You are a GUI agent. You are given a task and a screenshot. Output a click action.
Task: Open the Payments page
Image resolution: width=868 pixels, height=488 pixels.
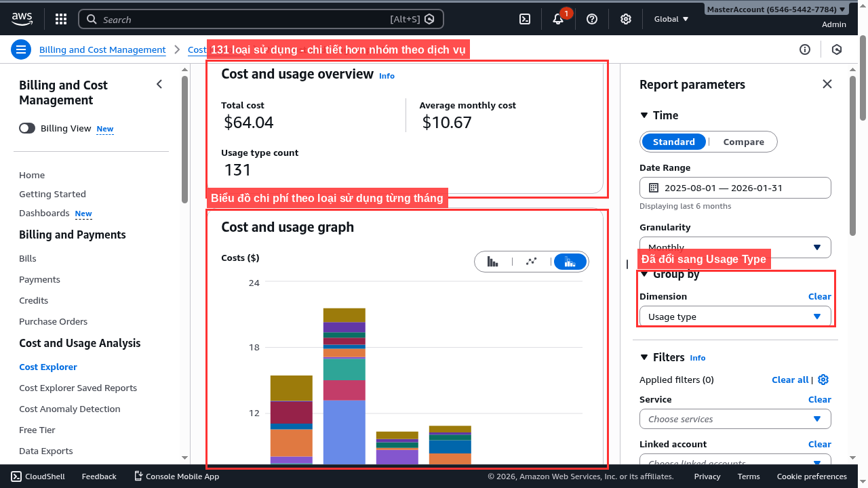click(39, 279)
